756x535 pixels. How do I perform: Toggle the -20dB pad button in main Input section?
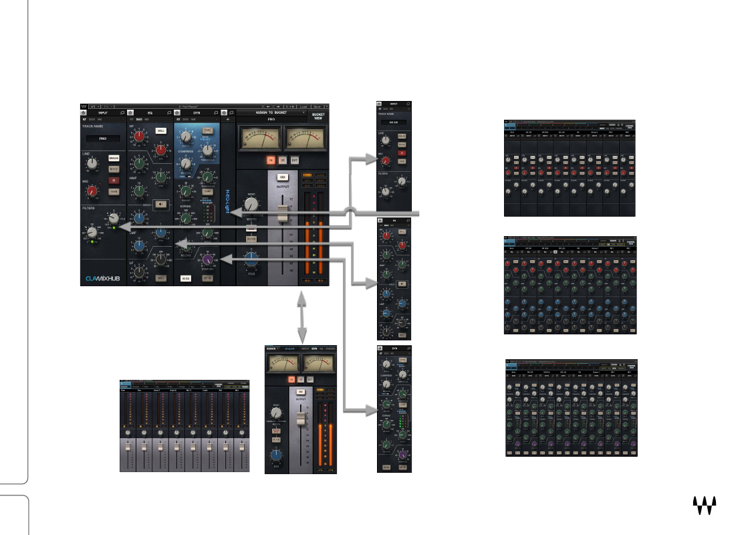(x=114, y=191)
